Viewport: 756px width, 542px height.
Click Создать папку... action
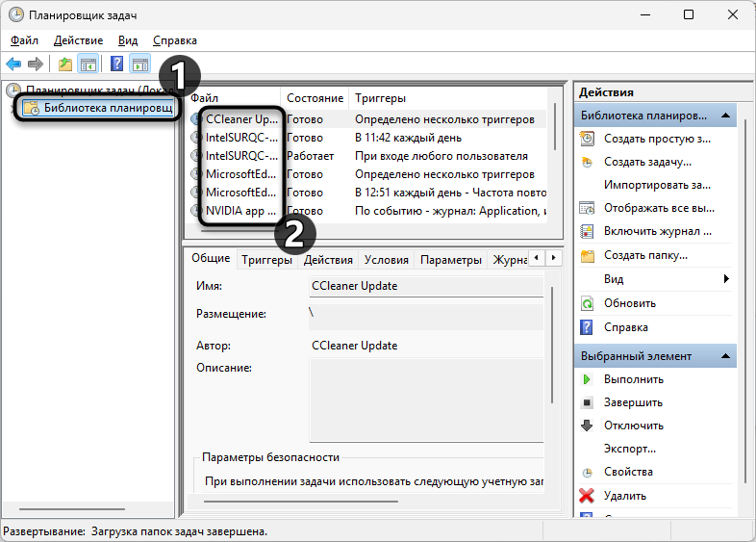pyautogui.click(x=645, y=255)
